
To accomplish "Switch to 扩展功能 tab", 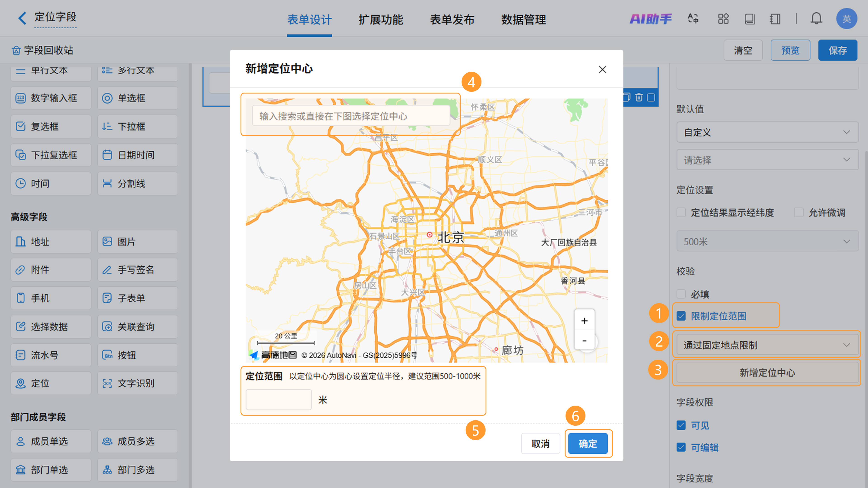I will [x=380, y=19].
